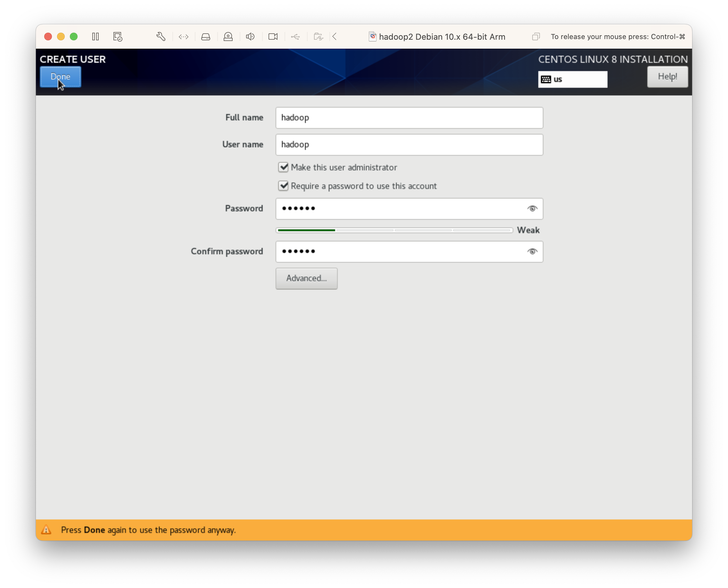Click the orange warning triangle icon
The image size is (728, 588).
pyautogui.click(x=46, y=530)
